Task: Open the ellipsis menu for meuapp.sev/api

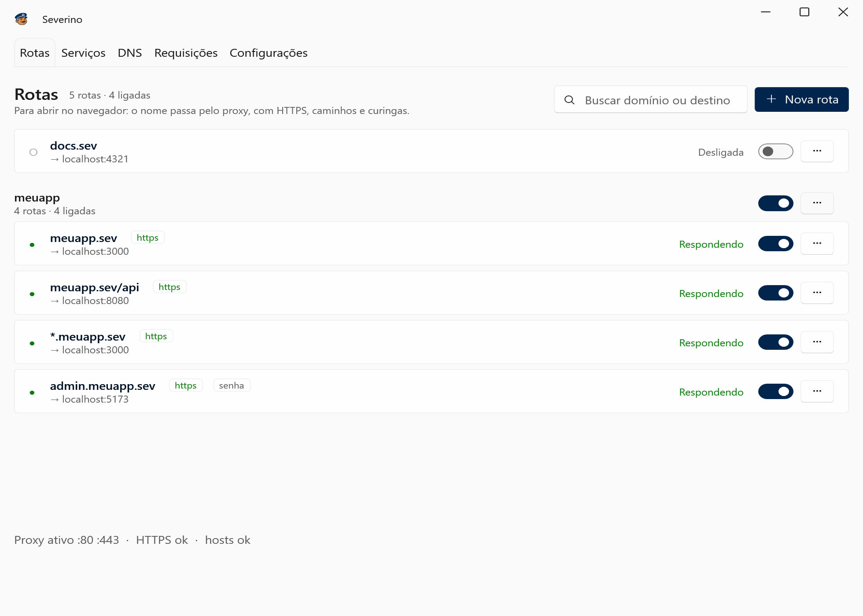Action: pos(817,293)
